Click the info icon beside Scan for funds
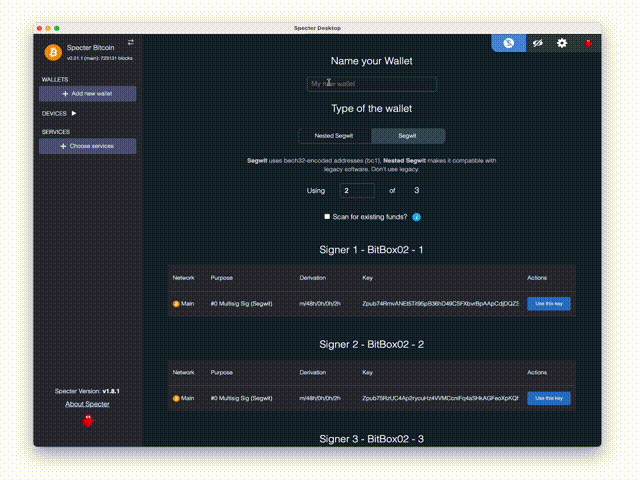640x480 pixels. click(x=416, y=217)
